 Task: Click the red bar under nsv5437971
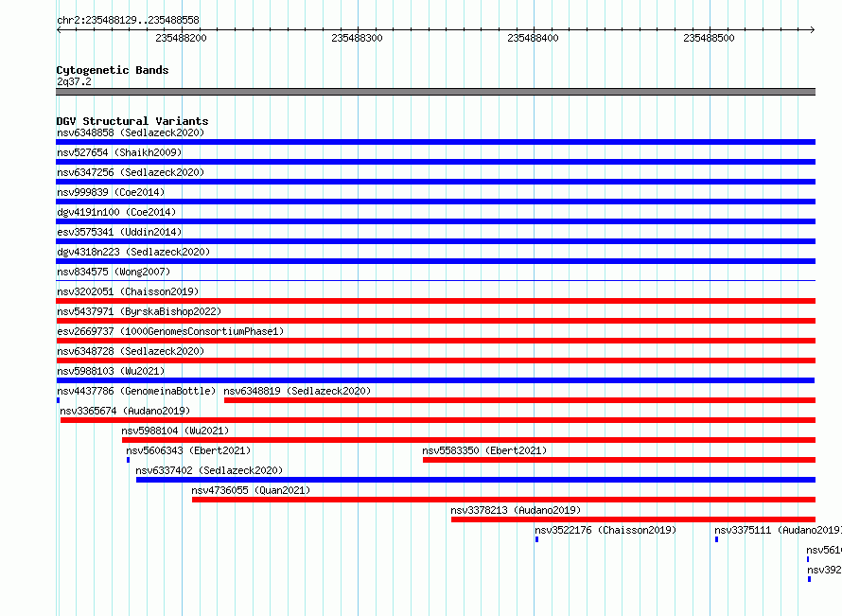pos(435,321)
